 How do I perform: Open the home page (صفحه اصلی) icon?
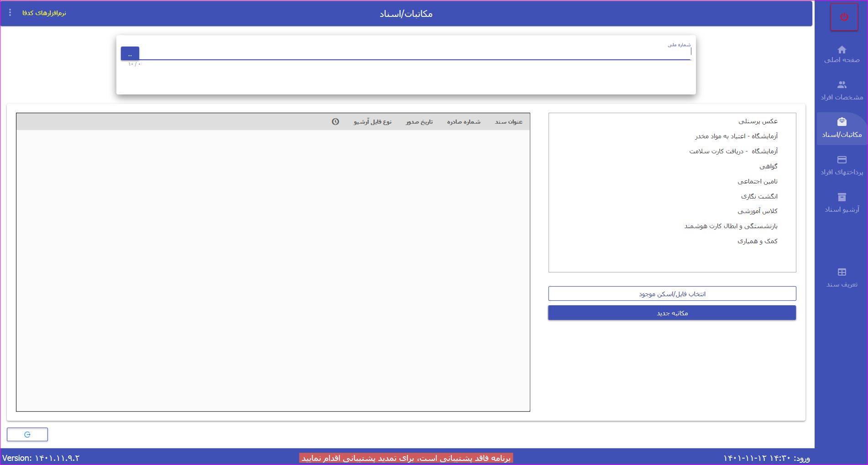(842, 50)
